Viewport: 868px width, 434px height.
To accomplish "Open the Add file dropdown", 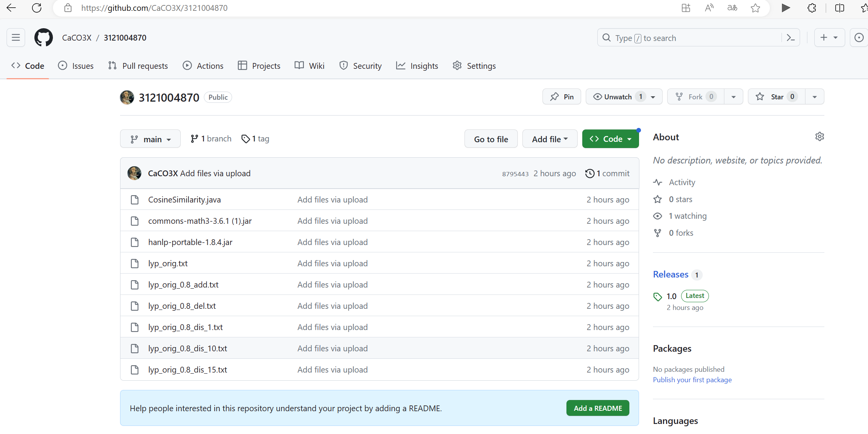I will [549, 139].
